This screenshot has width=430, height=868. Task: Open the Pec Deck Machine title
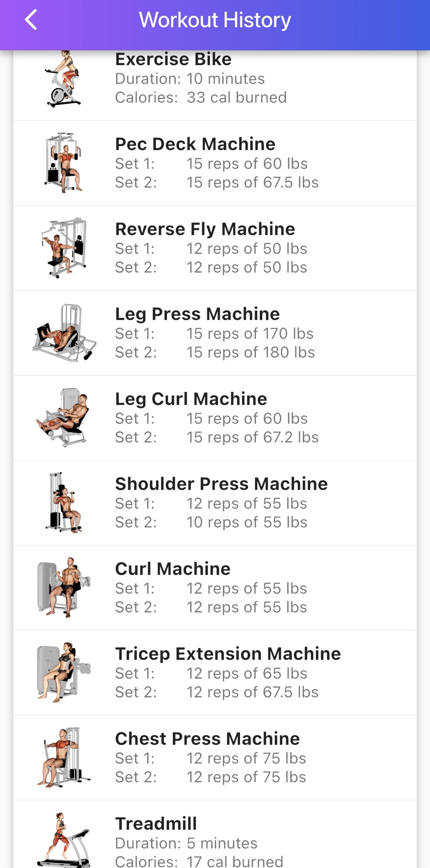click(195, 144)
